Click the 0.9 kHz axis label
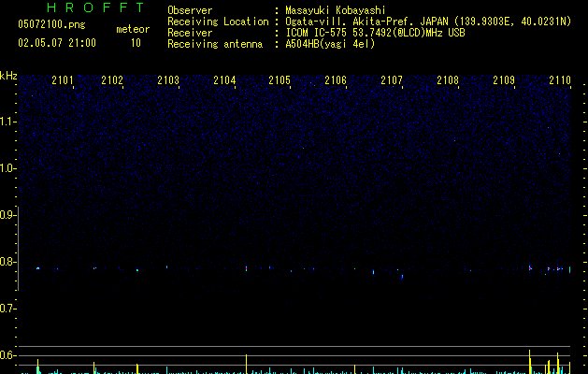This screenshot has width=588, height=374. 7,215
